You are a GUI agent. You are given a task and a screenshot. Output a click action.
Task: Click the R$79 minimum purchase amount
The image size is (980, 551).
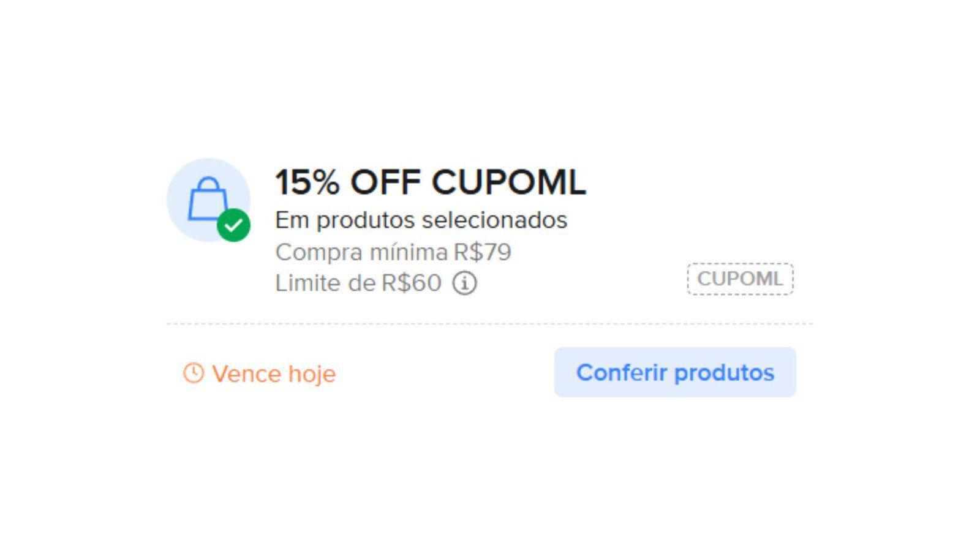pos(482,252)
